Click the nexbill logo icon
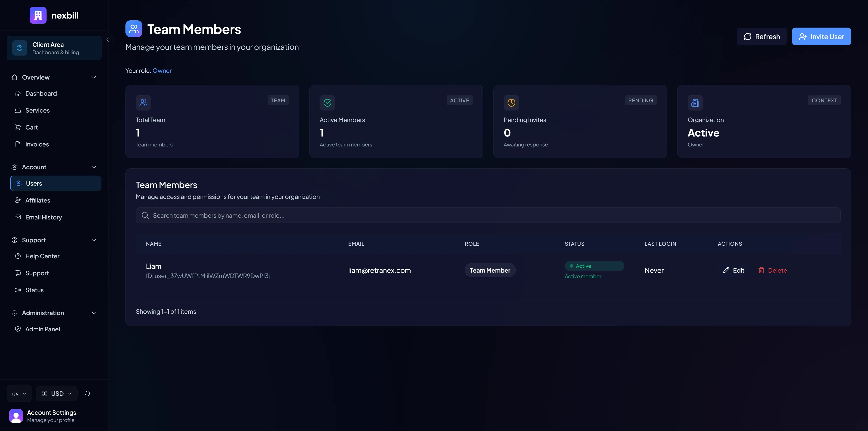 coord(38,15)
